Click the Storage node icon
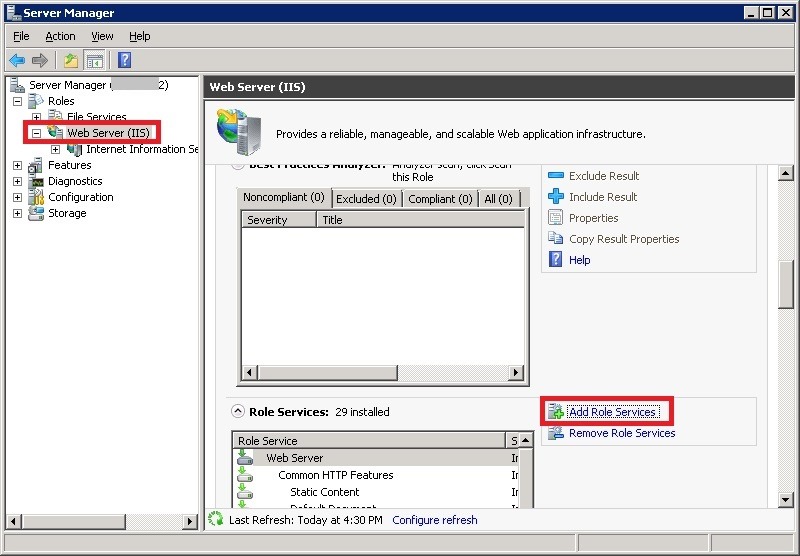This screenshot has height=556, width=800. click(x=36, y=213)
